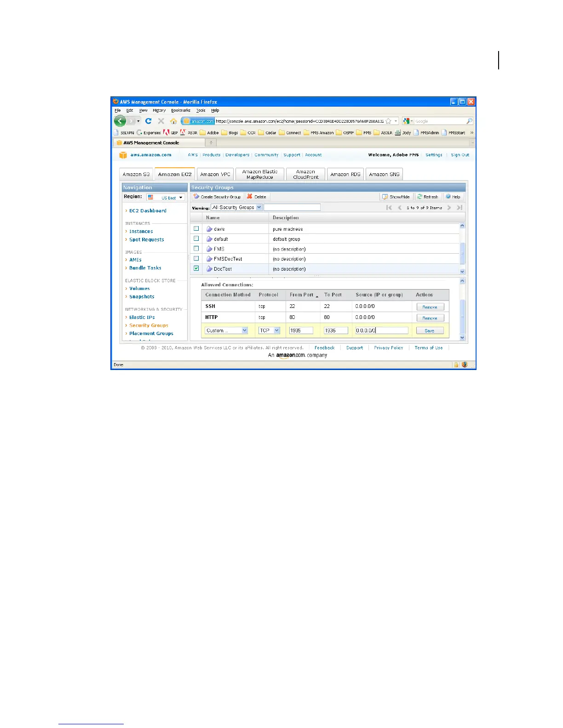Save the new port 1935 rule
563x728 pixels.
pyautogui.click(x=430, y=330)
